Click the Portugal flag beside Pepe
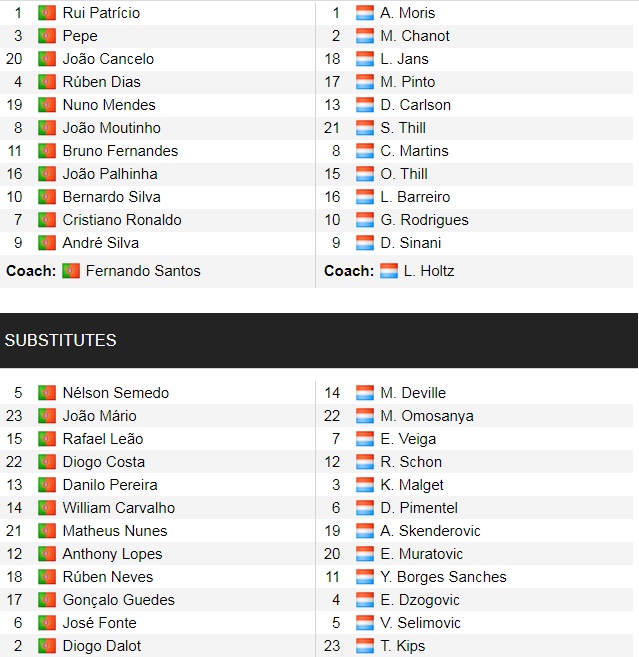 click(x=47, y=36)
